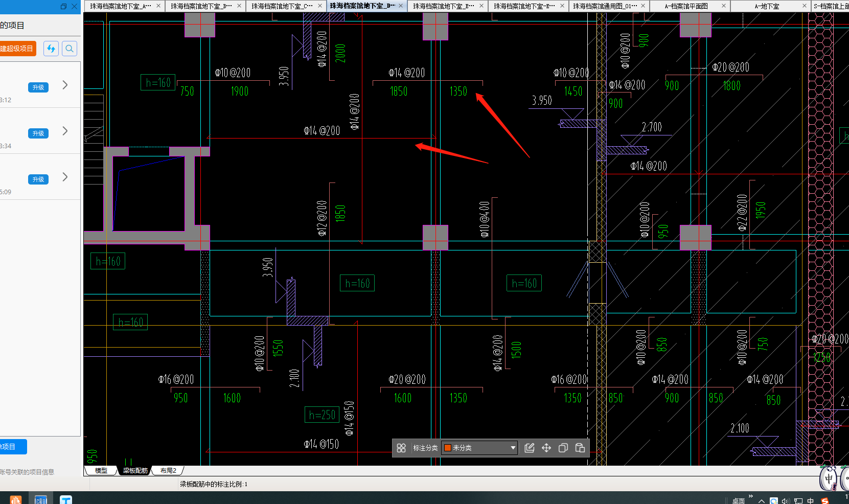Close the 珠海档案馆地下室_E drawing tab
Screen dimensions: 849x504
(481, 6)
